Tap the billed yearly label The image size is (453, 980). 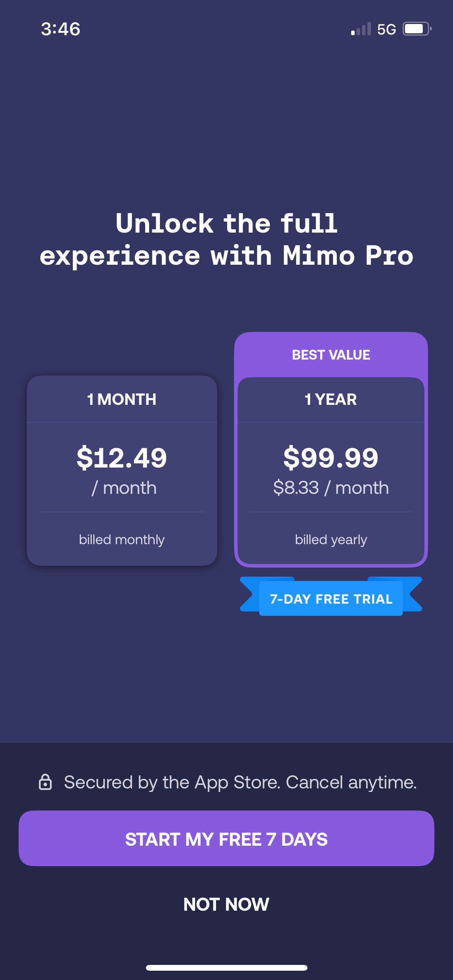pos(331,540)
